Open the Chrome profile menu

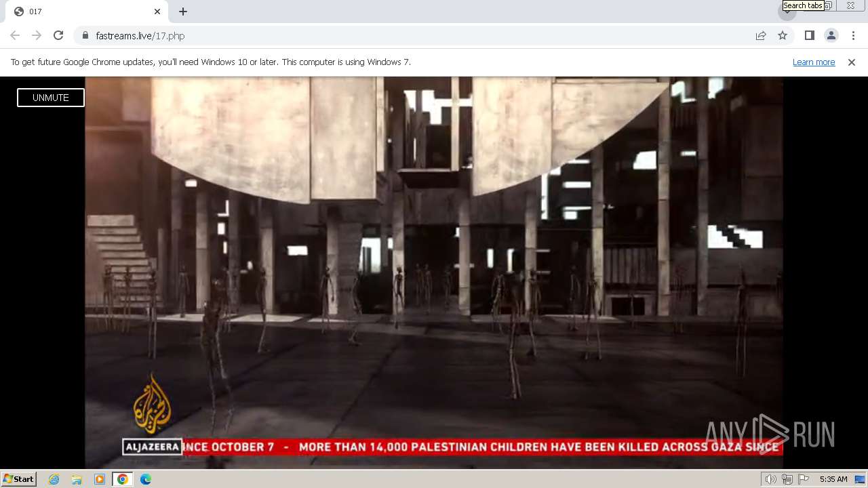831,35
